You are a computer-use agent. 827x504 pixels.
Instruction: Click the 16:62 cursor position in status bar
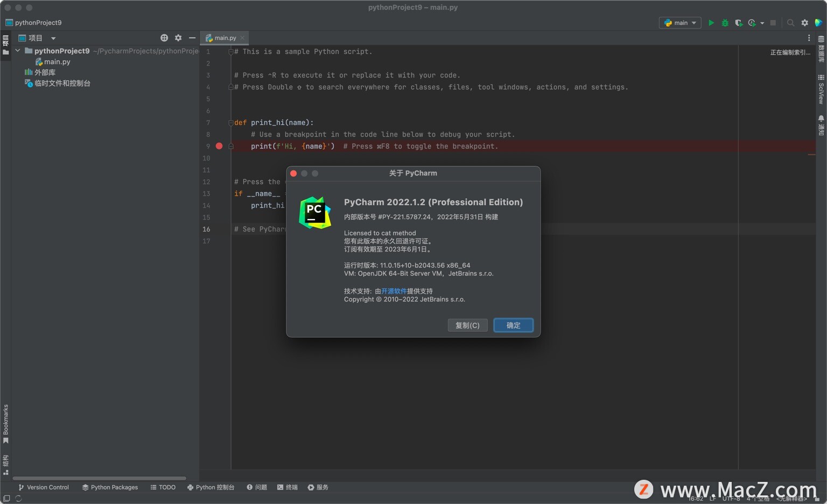coord(696,499)
